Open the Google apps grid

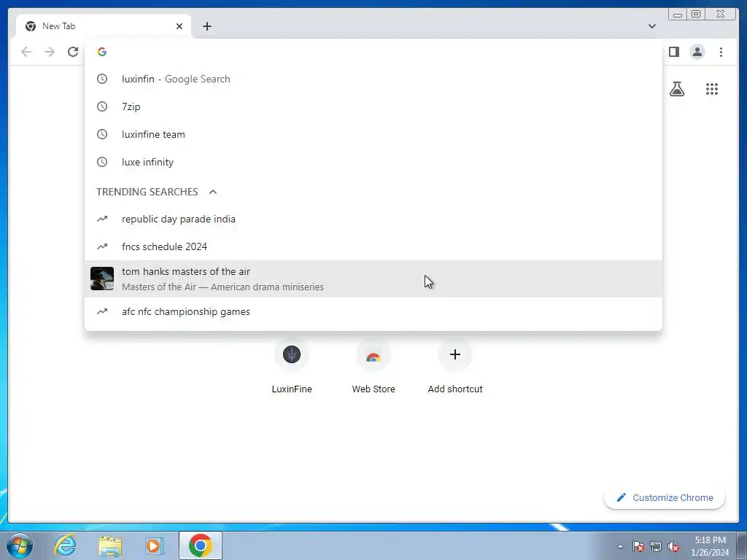pyautogui.click(x=712, y=89)
